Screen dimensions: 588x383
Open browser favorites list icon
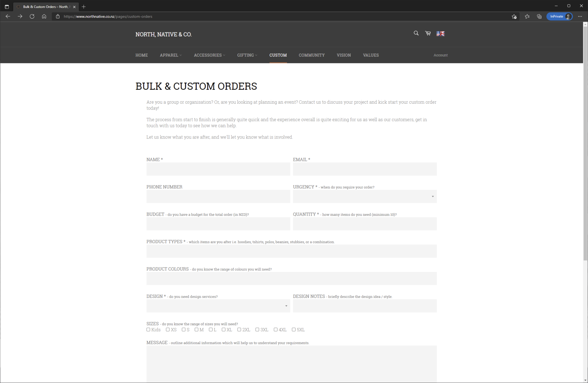[x=527, y=17]
